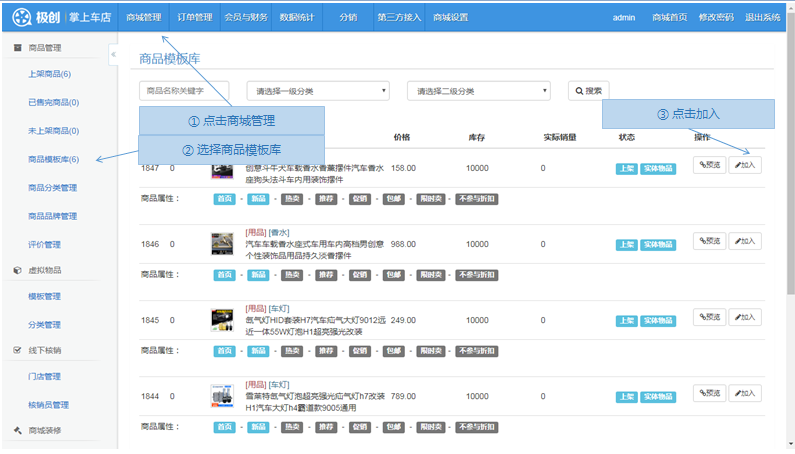The image size is (795, 454).
Task: Click the 退出系统 link
Action: click(762, 17)
